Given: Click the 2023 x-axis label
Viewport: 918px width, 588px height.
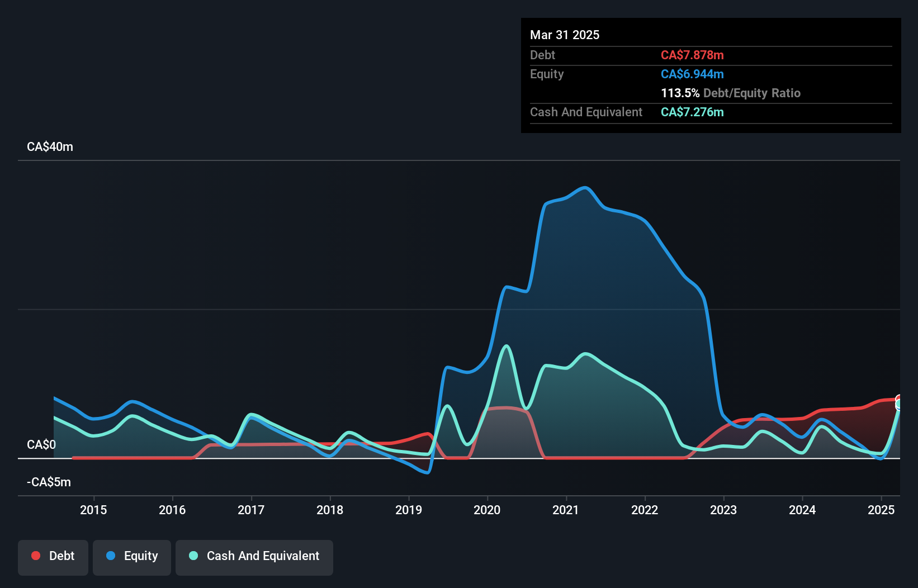Looking at the screenshot, I should pos(723,510).
